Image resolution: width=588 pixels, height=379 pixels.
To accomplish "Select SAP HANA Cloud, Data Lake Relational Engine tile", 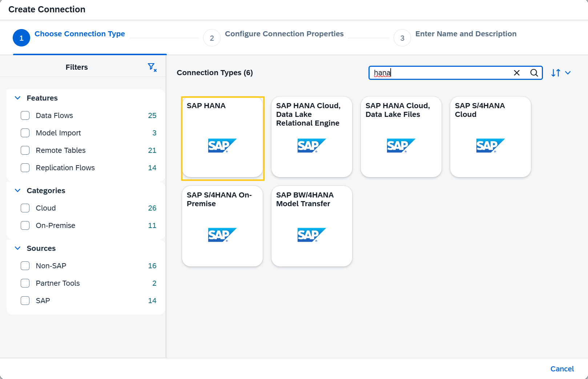I will [x=312, y=137].
